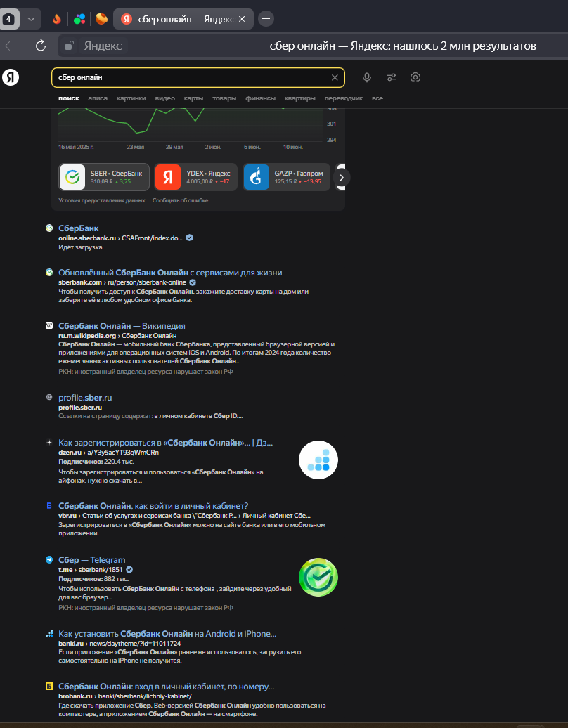Open the товары search tab
568x728 pixels.
224,98
